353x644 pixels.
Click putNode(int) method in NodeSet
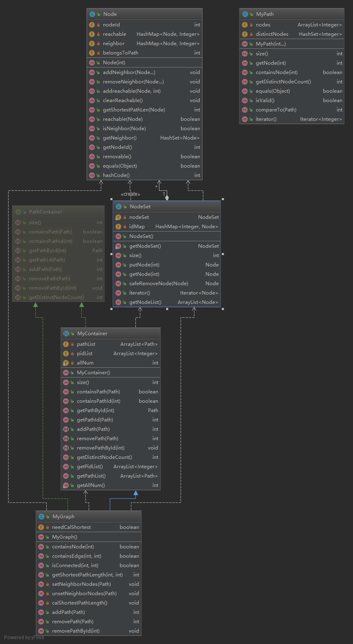pyautogui.click(x=167, y=265)
